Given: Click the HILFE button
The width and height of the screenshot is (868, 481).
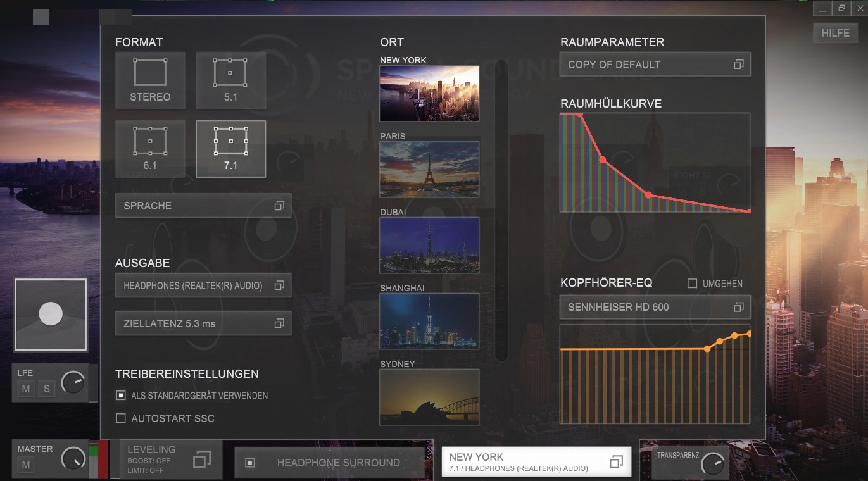Looking at the screenshot, I should click(835, 34).
